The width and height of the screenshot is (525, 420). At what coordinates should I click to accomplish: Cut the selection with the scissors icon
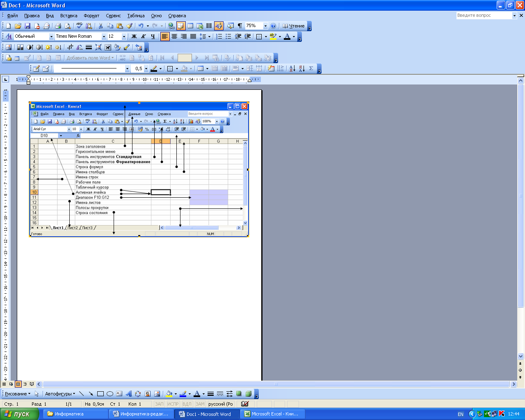tap(100, 26)
